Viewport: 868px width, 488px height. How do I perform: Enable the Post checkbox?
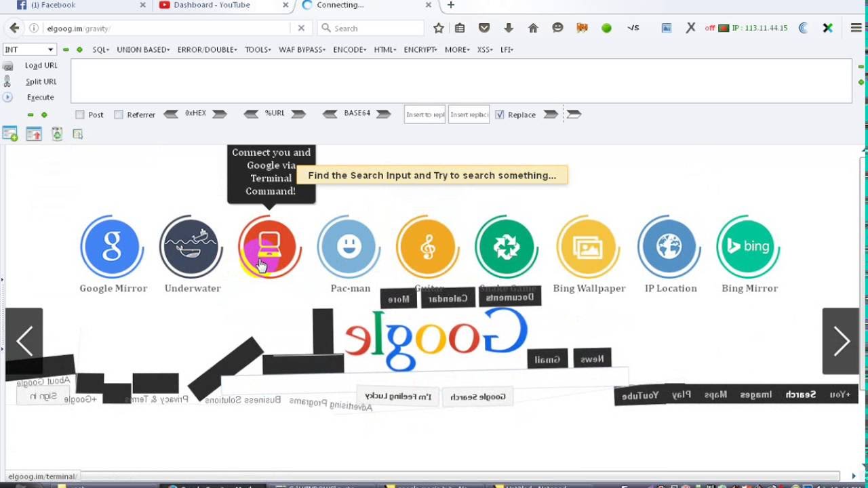tap(80, 115)
